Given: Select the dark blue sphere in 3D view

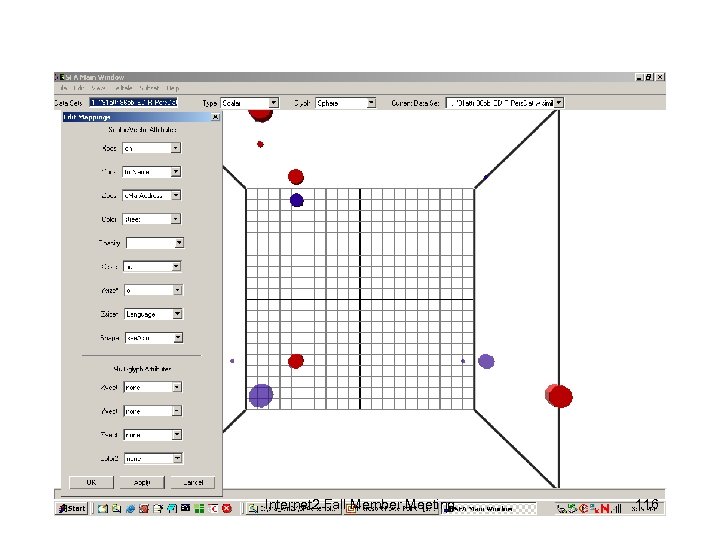Looking at the screenshot, I should click(297, 200).
